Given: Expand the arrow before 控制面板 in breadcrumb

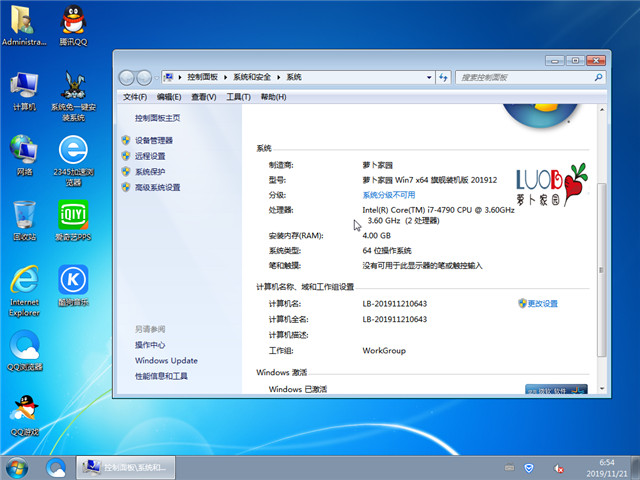Looking at the screenshot, I should click(x=180, y=77).
